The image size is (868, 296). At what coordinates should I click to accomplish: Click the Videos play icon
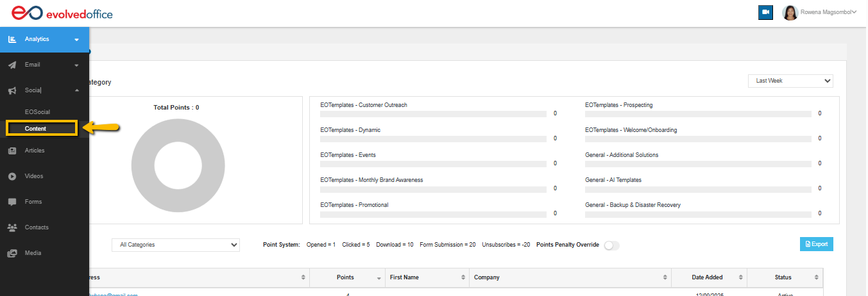click(12, 176)
